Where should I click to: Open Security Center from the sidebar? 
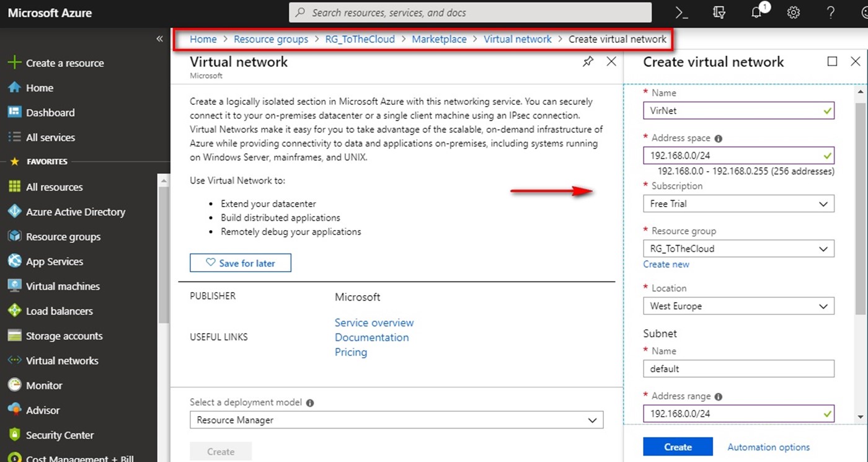[x=60, y=435]
